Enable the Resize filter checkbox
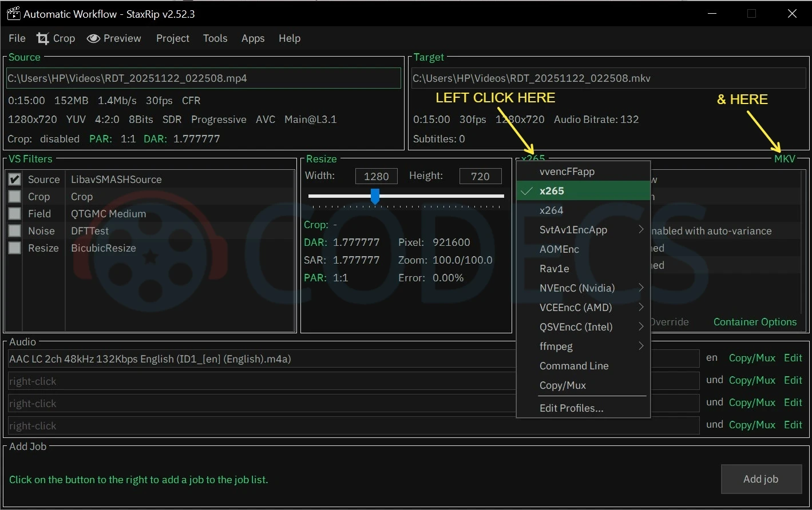This screenshot has height=510, width=812. pyautogui.click(x=15, y=248)
